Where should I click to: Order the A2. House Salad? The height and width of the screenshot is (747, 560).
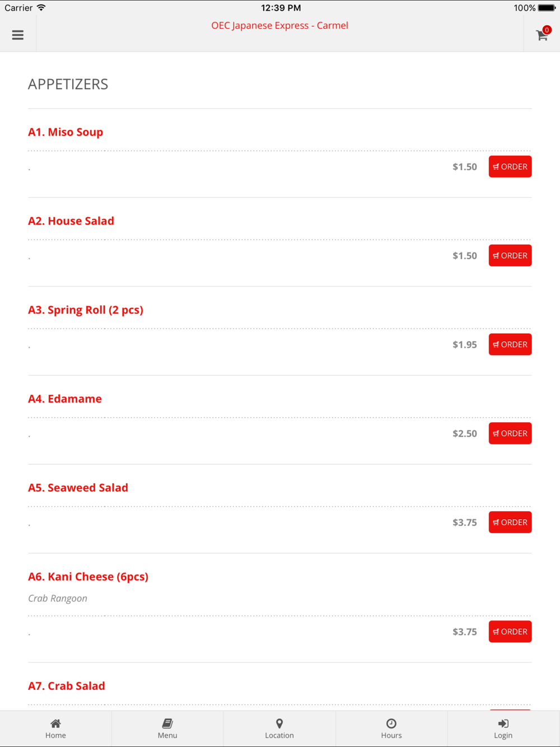510,255
